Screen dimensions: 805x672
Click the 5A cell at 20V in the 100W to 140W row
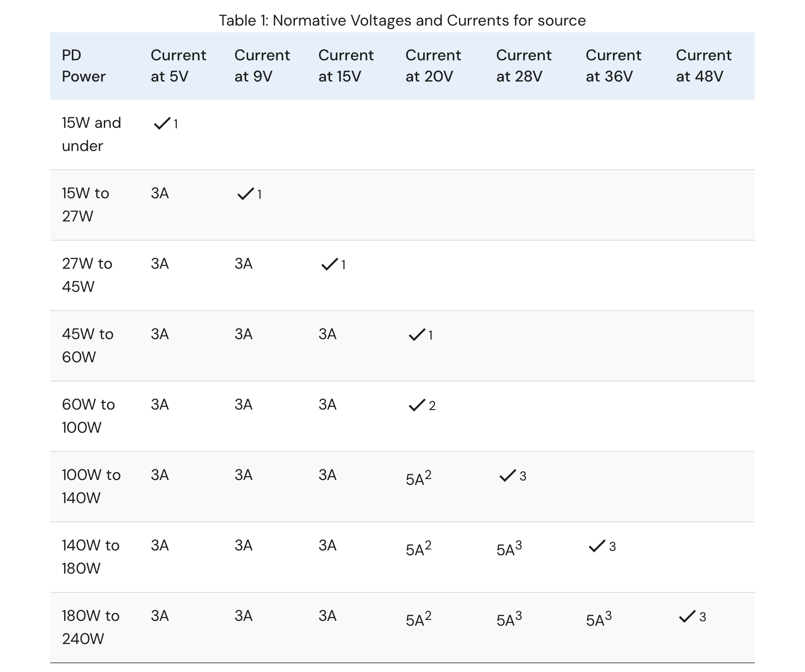418,478
